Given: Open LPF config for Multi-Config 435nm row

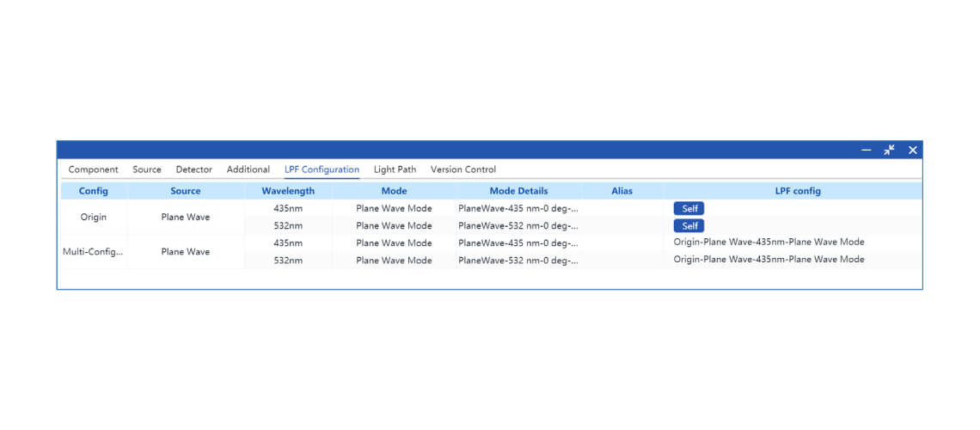Looking at the screenshot, I should 769,243.
